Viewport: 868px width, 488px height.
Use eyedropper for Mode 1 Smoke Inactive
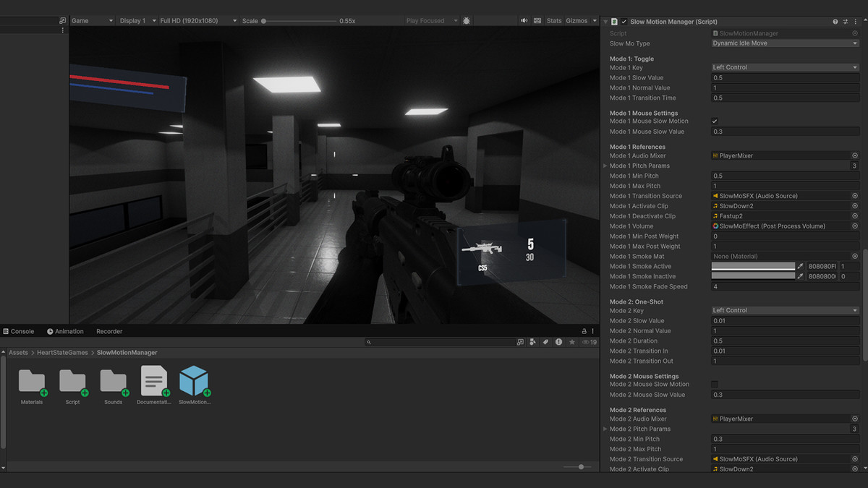tap(801, 276)
